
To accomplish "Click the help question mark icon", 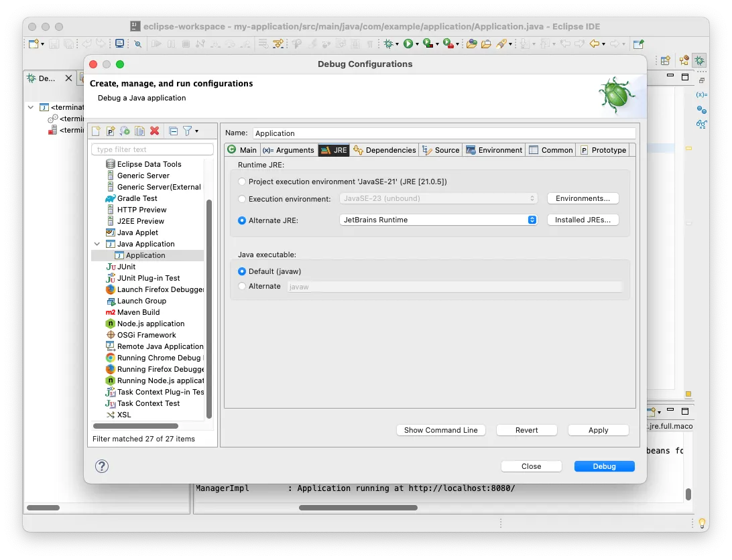I will tap(101, 466).
